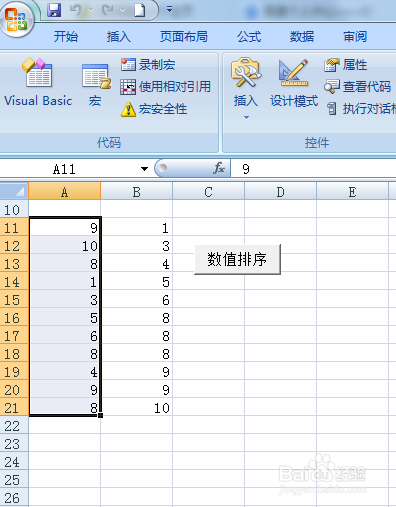The image size is (396, 507).
Task: Click the 插入 controls toolbox icon
Action: point(246,74)
